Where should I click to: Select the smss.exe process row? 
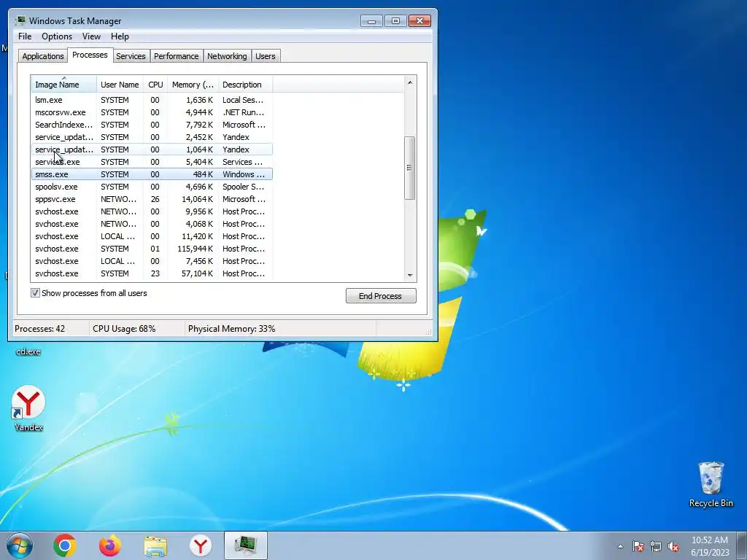(152, 174)
